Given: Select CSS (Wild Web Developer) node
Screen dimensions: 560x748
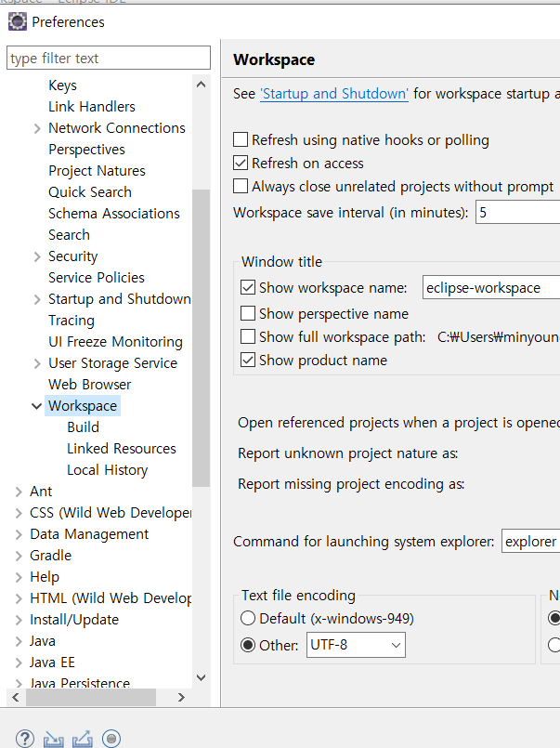Looking at the screenshot, I should (x=111, y=513).
